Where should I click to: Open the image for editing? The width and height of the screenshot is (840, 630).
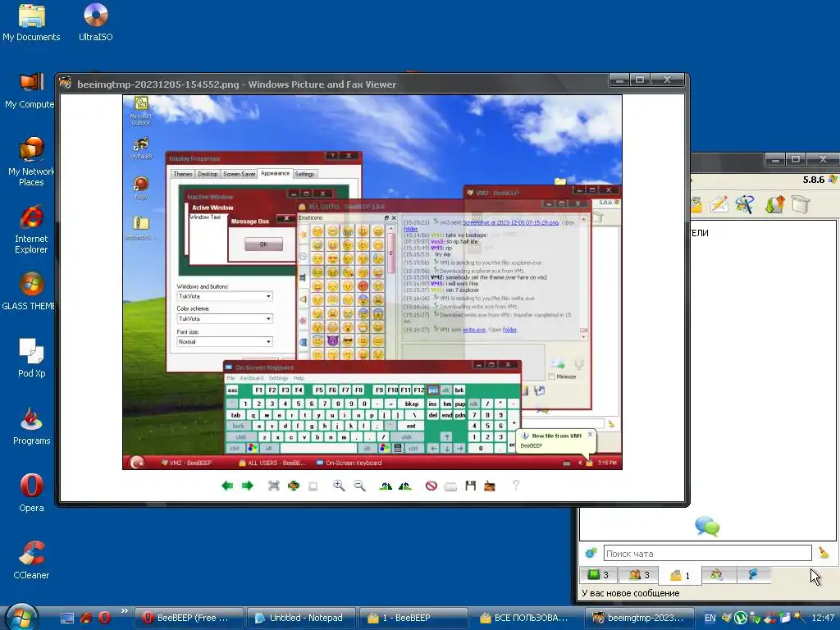click(490, 486)
